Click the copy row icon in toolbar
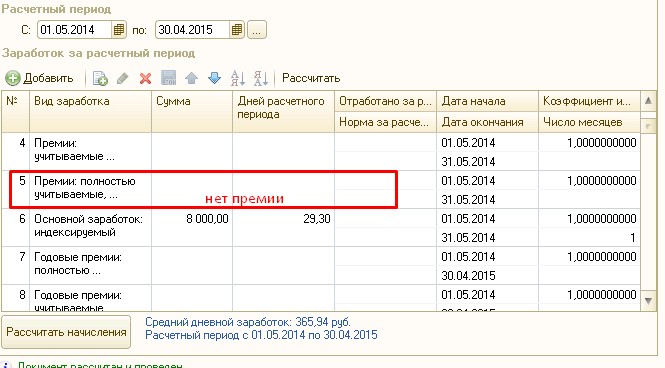 [100, 78]
